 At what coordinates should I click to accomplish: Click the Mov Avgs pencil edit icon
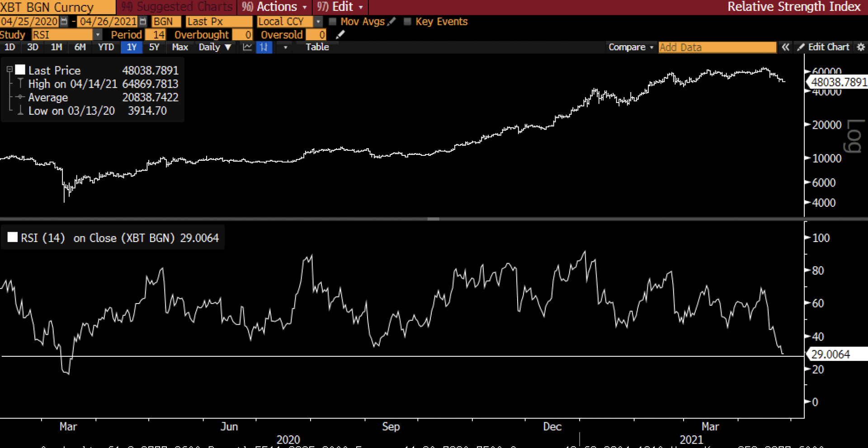tap(392, 21)
